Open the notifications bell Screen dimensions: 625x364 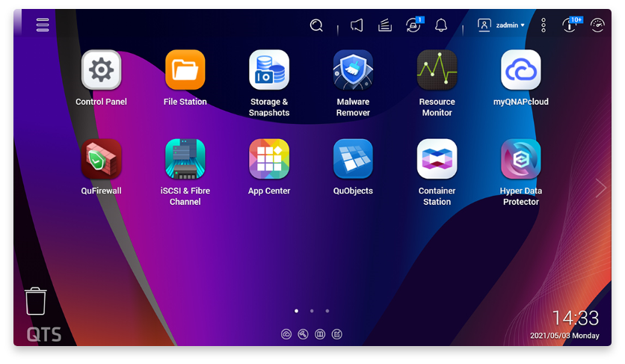(x=441, y=25)
